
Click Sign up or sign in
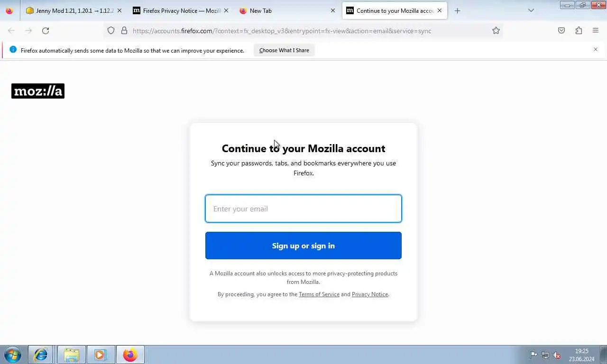303,246
